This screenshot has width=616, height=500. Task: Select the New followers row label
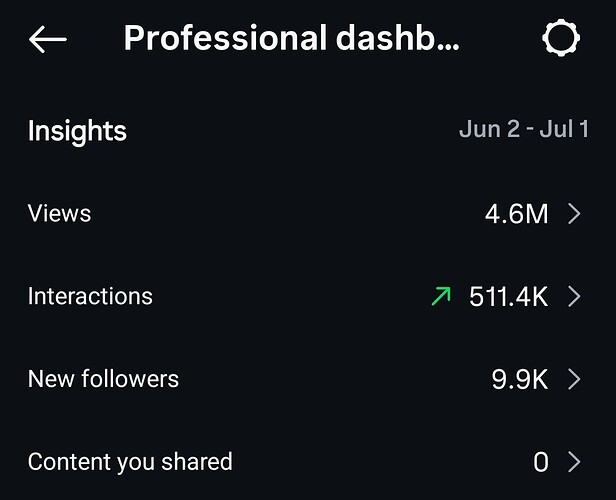103,379
